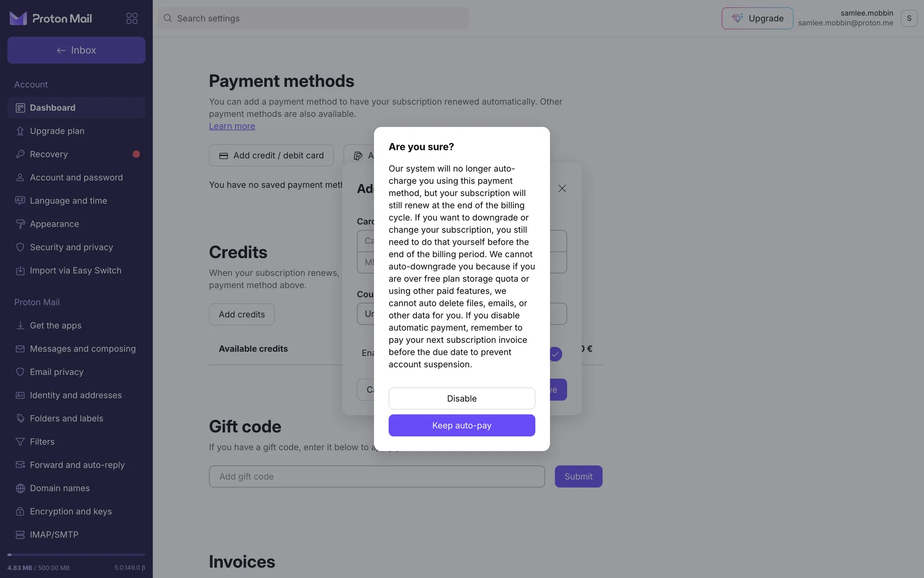Close the add card dialog

pos(562,188)
